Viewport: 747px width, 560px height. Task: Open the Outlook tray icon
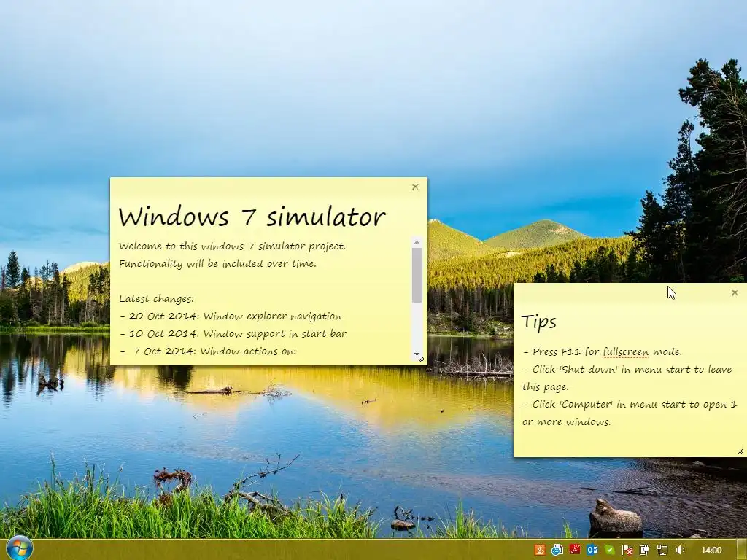[592, 550]
